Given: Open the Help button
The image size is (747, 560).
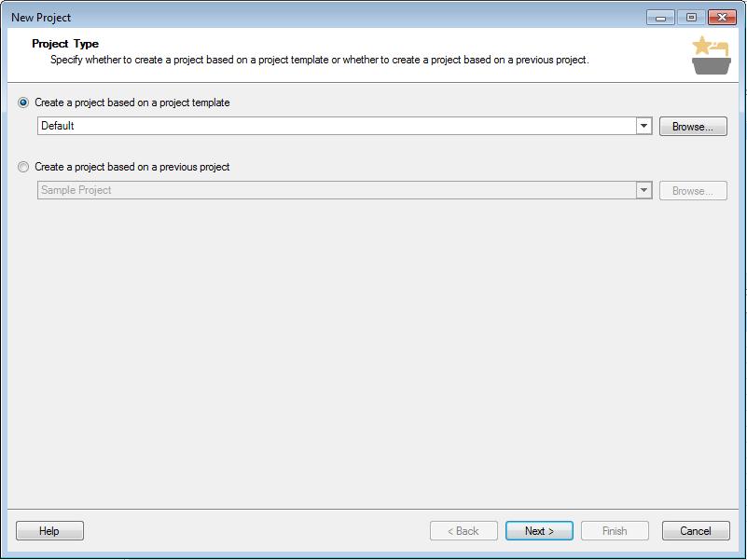Looking at the screenshot, I should click(49, 531).
